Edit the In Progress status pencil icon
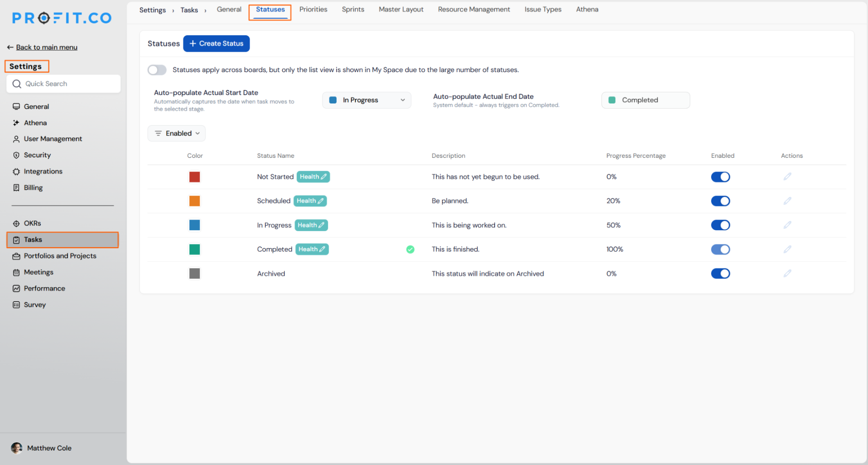 (x=787, y=225)
